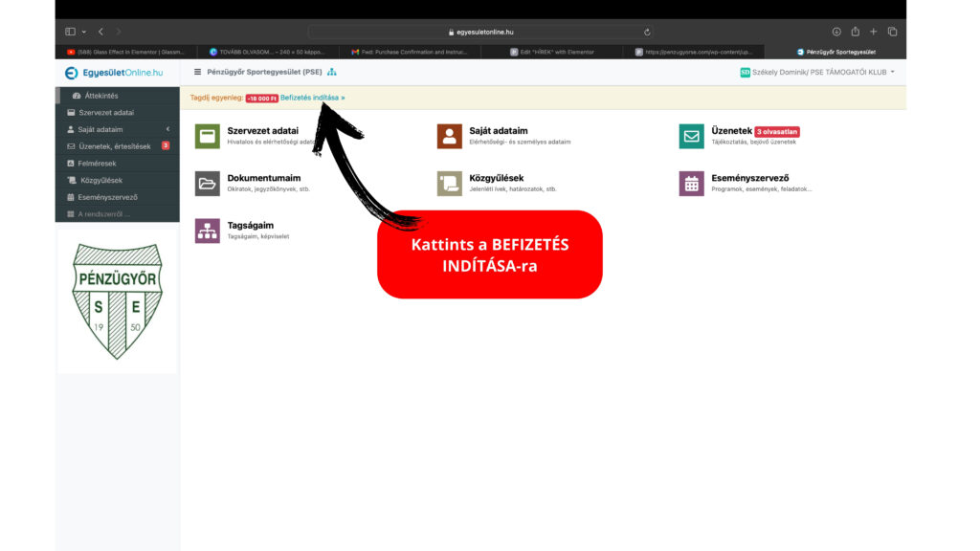This screenshot has height=551, width=980.
Task: Click the Üzenetek tile title
Action: tap(731, 130)
